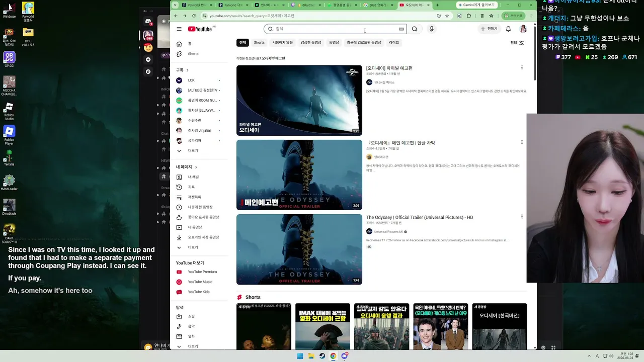Open the Roblox Studio desktop shortcut
This screenshot has height=362, width=644.
(x=9, y=112)
